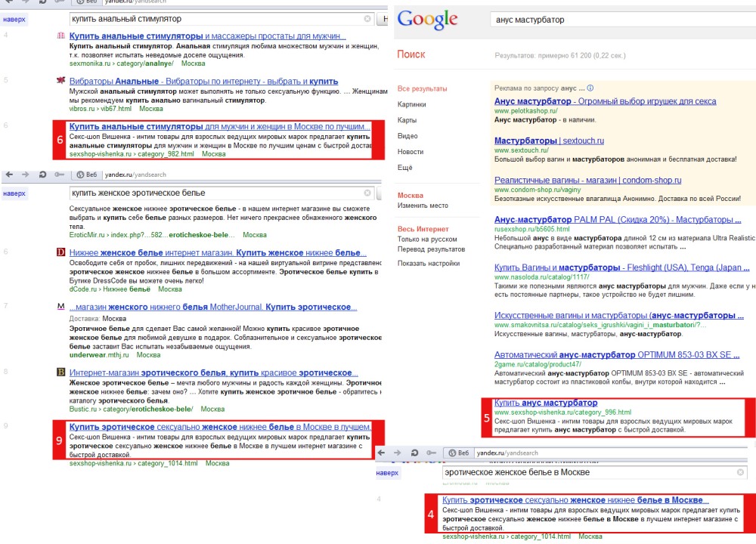
Task: Click the Google search input field
Action: coord(620,20)
